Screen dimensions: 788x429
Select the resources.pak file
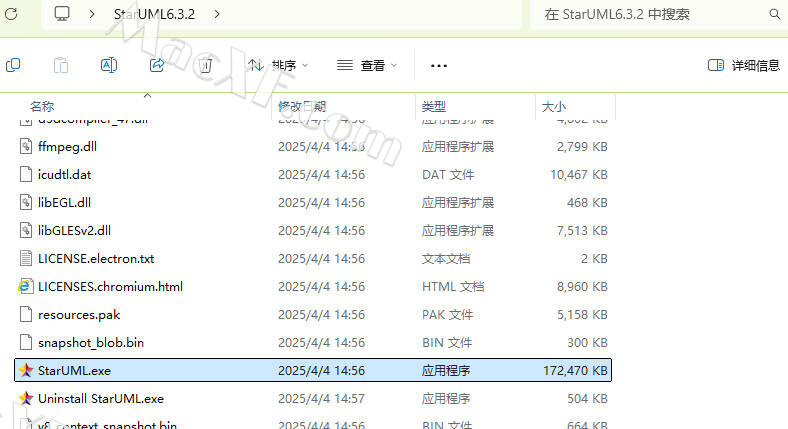click(79, 315)
